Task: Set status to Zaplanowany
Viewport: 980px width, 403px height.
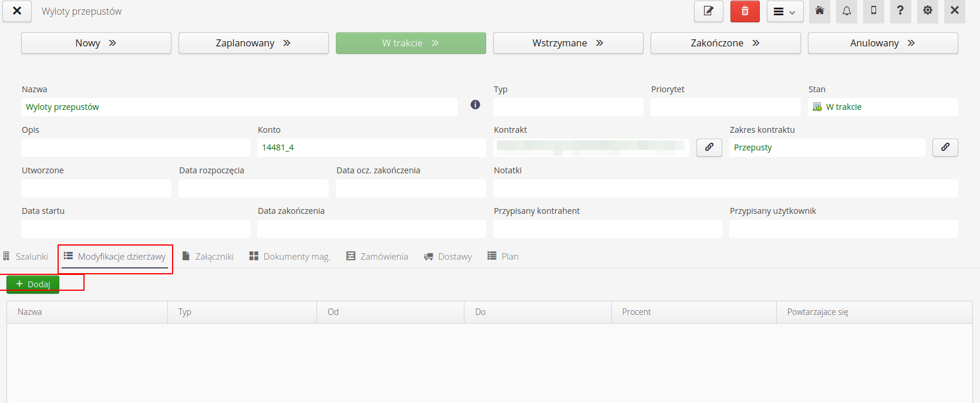Action: (x=253, y=43)
